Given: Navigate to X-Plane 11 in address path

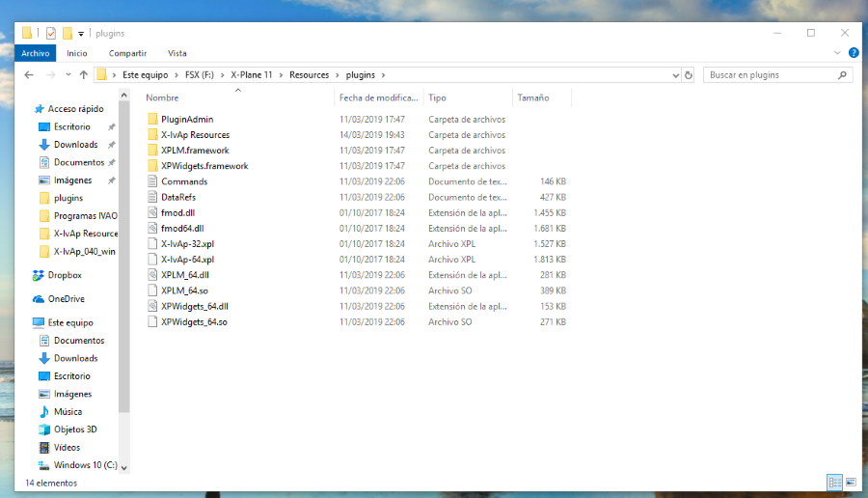Looking at the screenshot, I should [252, 74].
